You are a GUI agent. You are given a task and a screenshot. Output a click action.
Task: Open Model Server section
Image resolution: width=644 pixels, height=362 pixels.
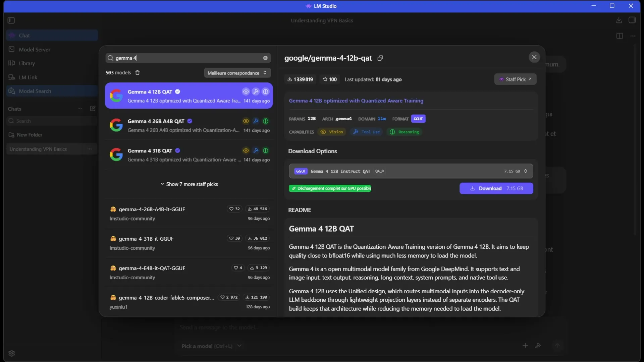[x=52, y=50]
